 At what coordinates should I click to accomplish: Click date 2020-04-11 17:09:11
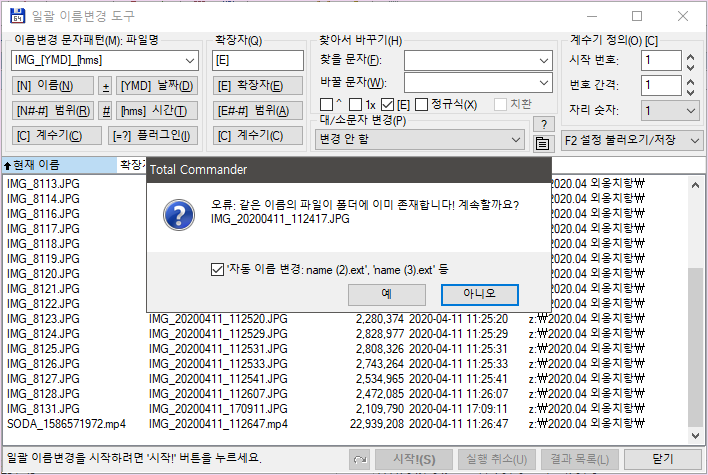point(458,409)
